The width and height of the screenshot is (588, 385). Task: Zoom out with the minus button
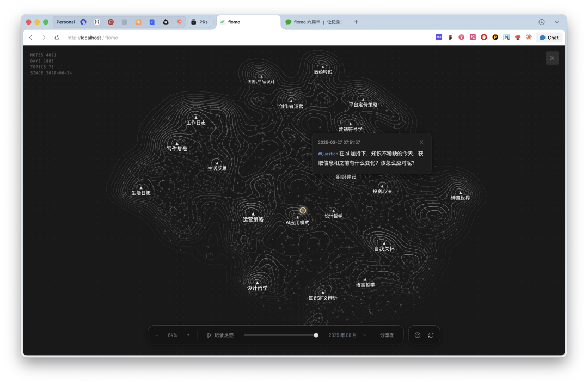[x=157, y=335]
